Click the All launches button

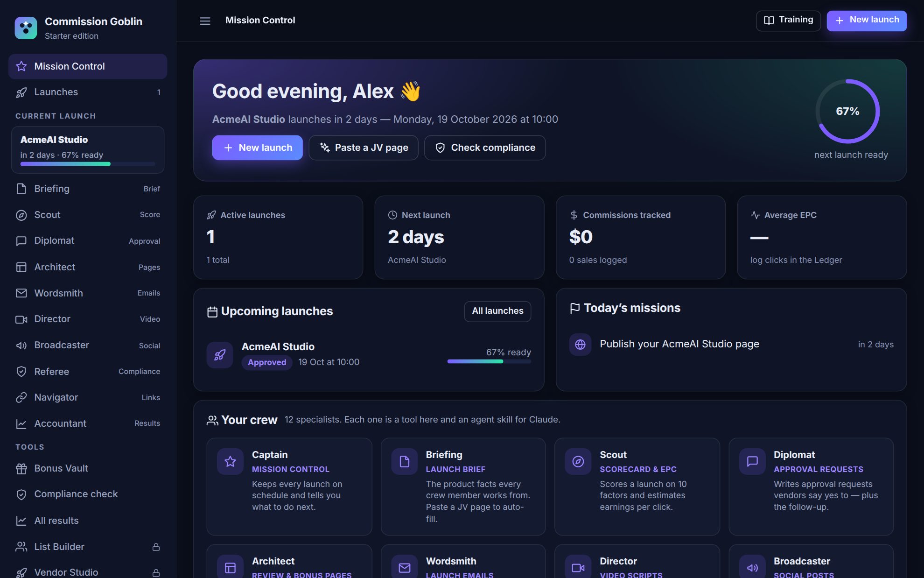[497, 311]
